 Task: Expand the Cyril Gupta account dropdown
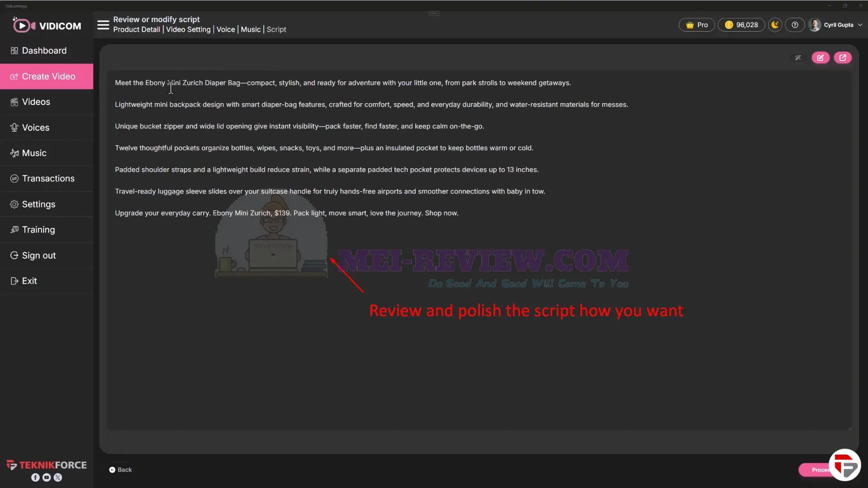[x=860, y=25]
